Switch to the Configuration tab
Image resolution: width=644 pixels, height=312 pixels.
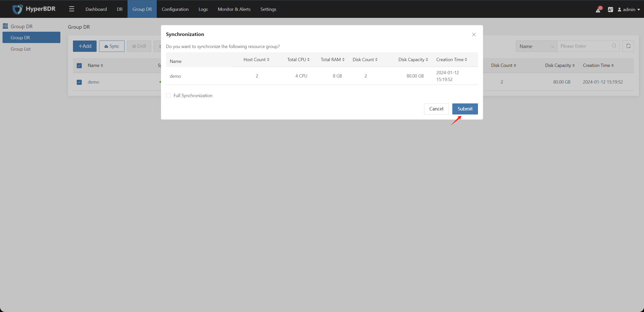(x=175, y=9)
